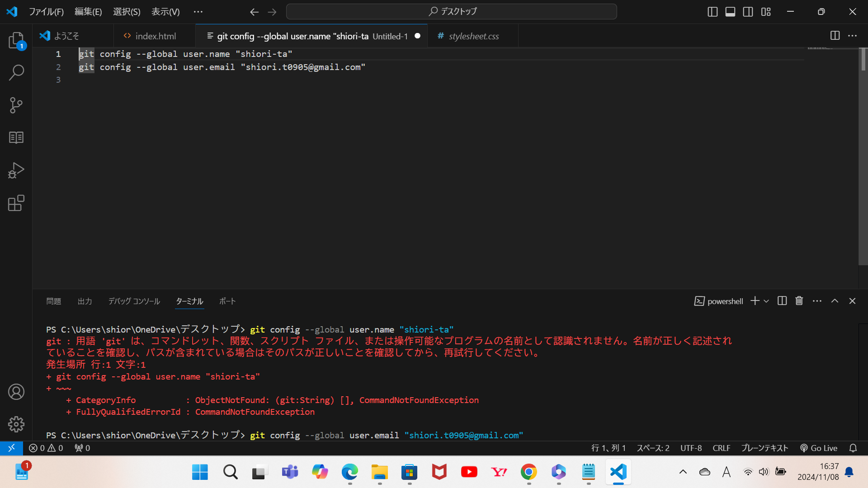
Task: Expand the hidden menu items ellipsis
Action: (x=198, y=12)
